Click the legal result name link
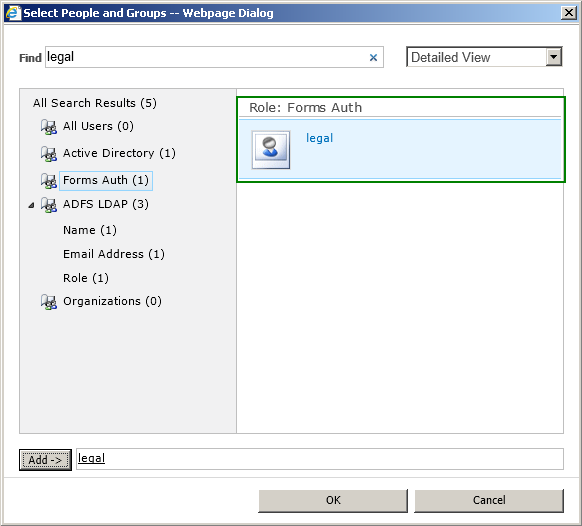The height and width of the screenshot is (526, 582). click(x=319, y=138)
